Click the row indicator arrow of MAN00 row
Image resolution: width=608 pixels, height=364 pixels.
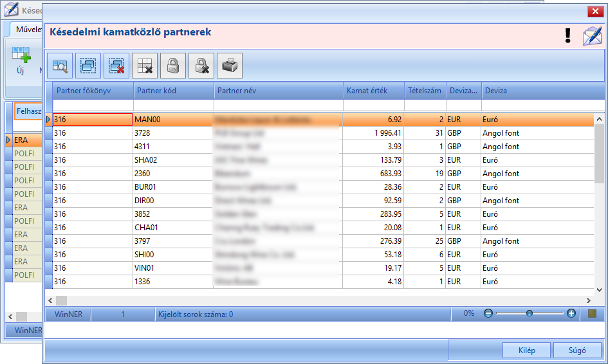48,120
